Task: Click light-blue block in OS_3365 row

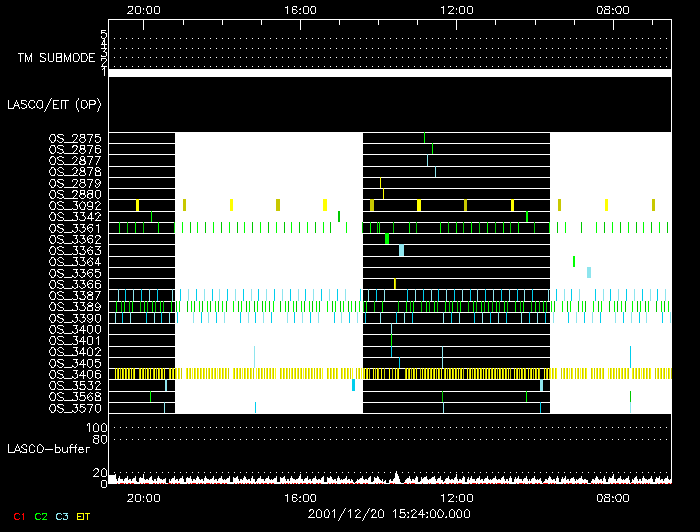Action: pyautogui.click(x=589, y=272)
